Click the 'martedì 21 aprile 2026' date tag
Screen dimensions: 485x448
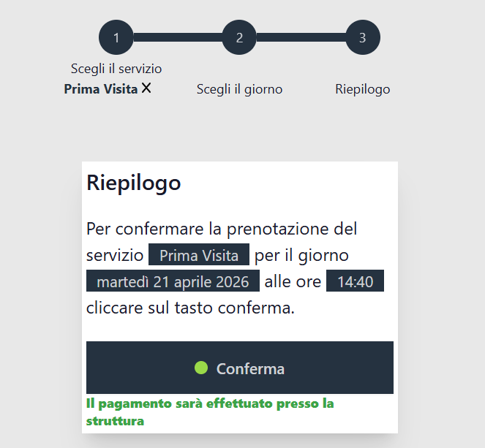[x=173, y=281]
